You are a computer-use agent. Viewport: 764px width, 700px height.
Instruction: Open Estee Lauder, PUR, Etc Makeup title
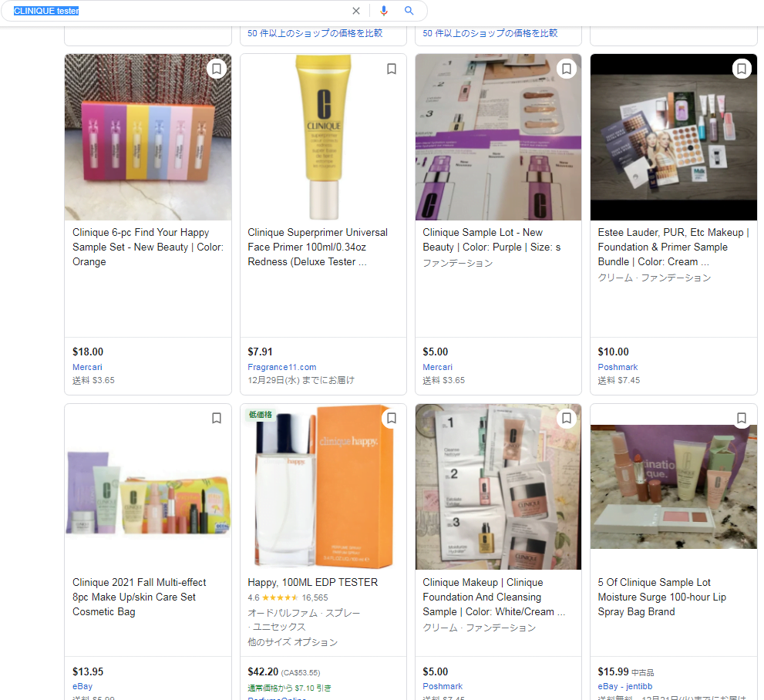coord(673,247)
